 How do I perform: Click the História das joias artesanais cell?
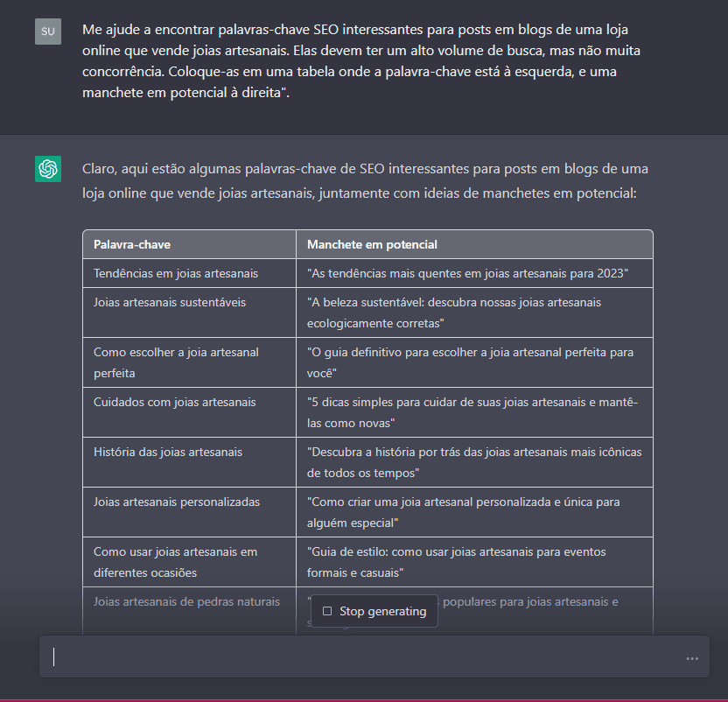(189, 462)
